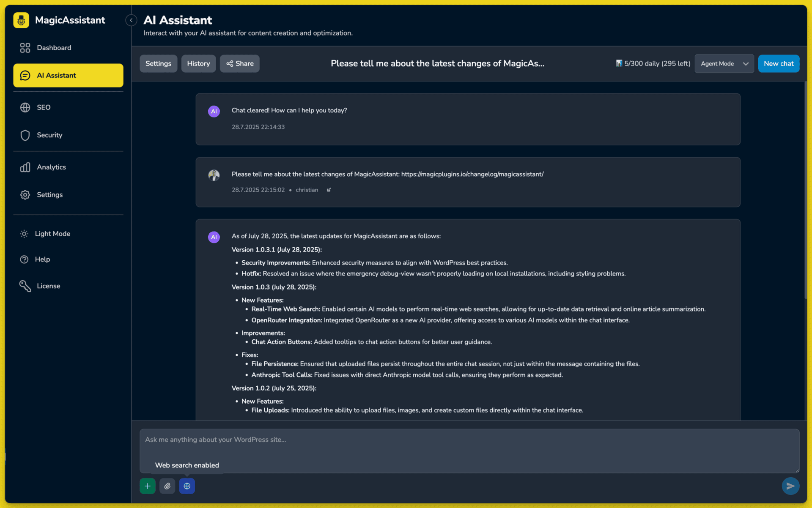Screen dimensions: 812x508
Task: Expand the chat History panel
Action: 198,63
